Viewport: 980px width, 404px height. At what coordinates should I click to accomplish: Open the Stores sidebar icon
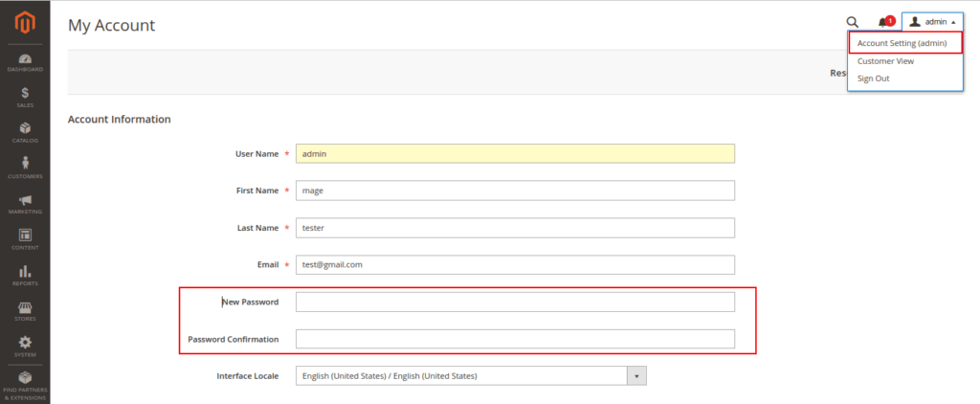point(25,310)
